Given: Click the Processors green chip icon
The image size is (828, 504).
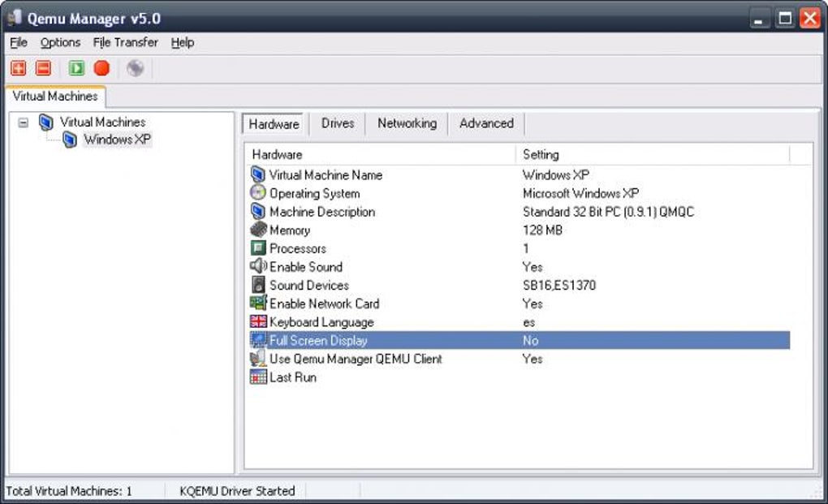Looking at the screenshot, I should pos(258,248).
